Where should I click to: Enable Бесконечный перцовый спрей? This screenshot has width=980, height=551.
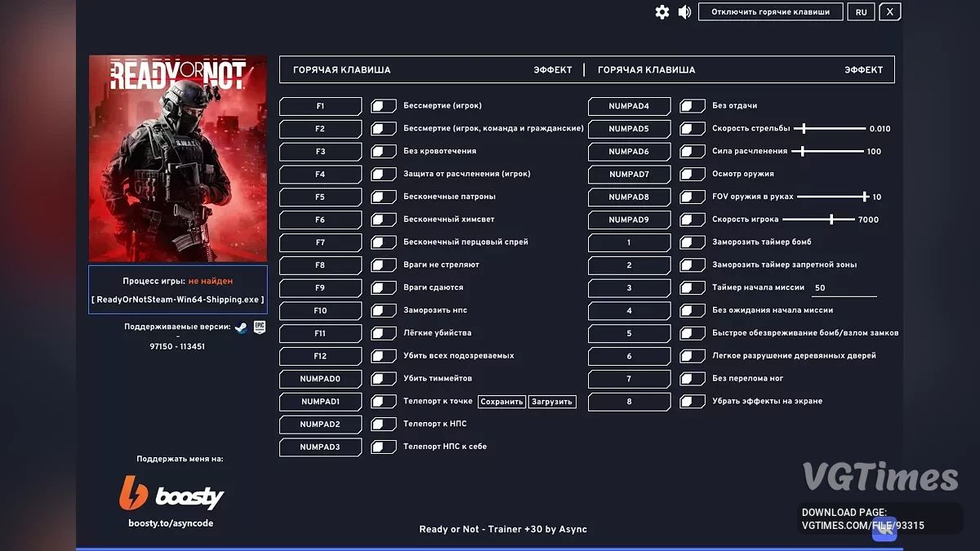pos(383,242)
